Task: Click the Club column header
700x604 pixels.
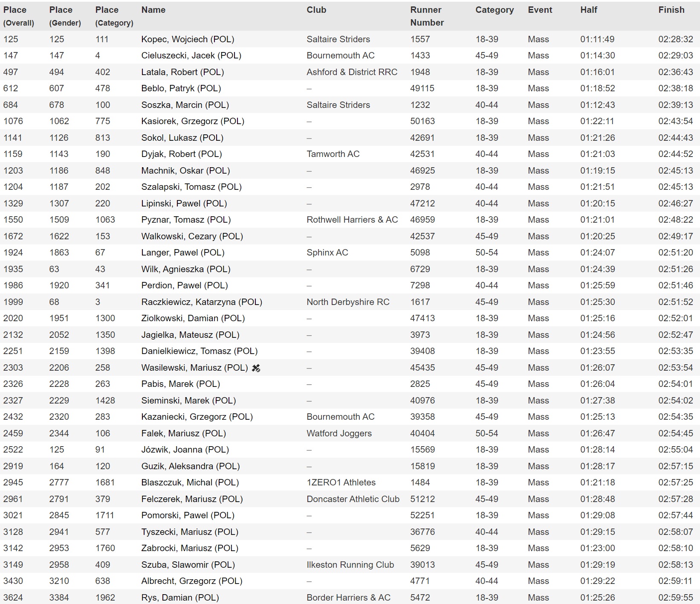Action: (316, 10)
